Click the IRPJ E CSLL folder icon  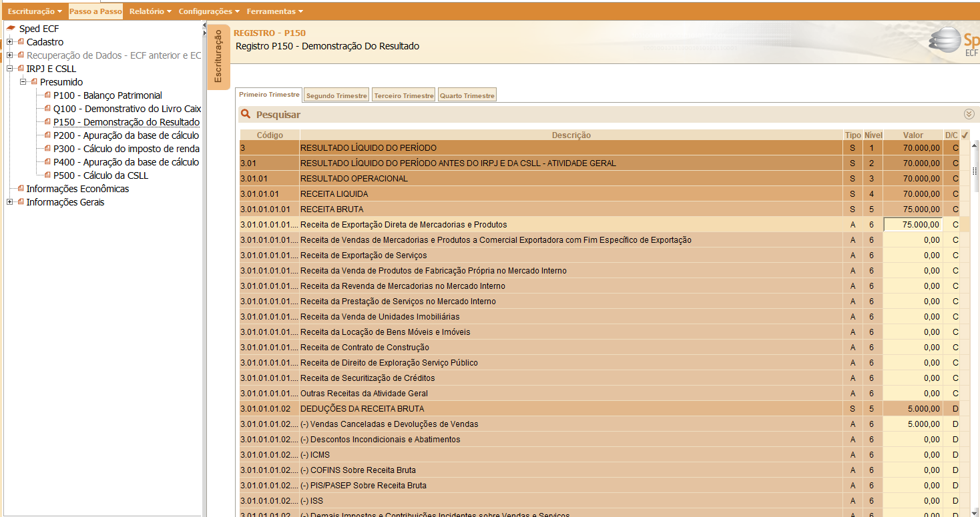click(x=21, y=69)
